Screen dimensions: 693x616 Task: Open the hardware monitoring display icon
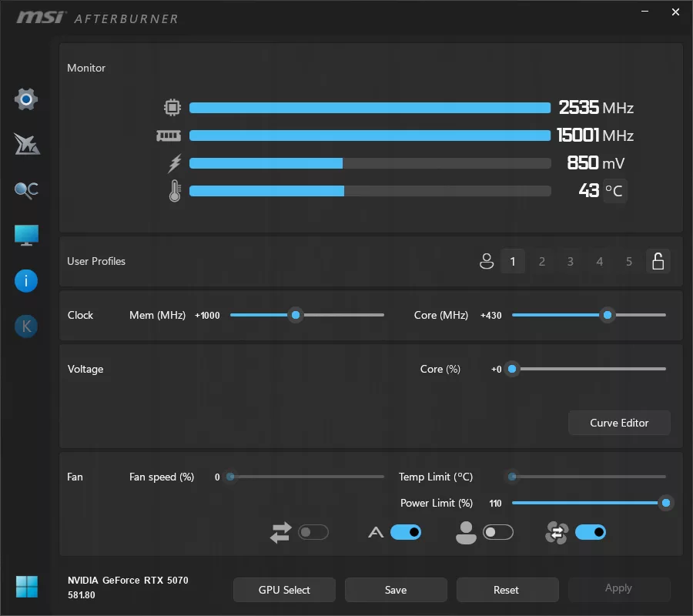[x=26, y=235]
